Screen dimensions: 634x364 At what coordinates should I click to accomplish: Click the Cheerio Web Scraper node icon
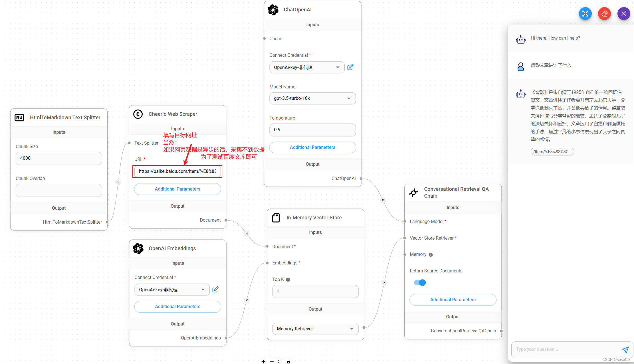click(x=138, y=114)
